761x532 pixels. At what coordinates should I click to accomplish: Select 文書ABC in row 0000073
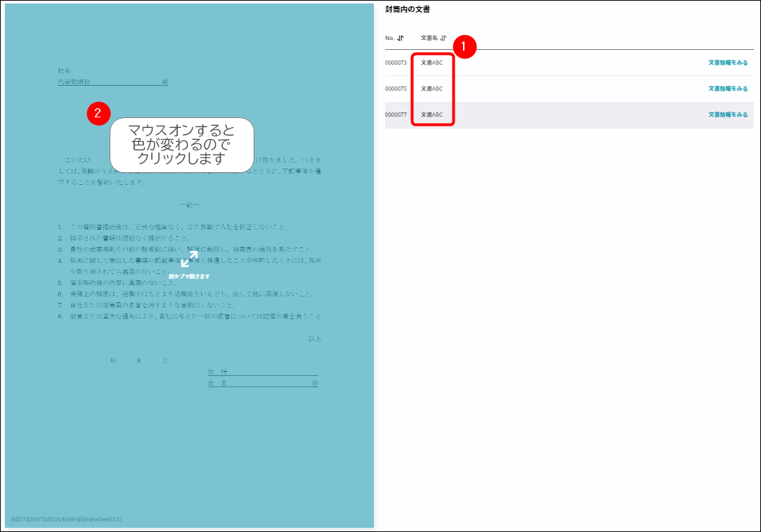tap(431, 63)
